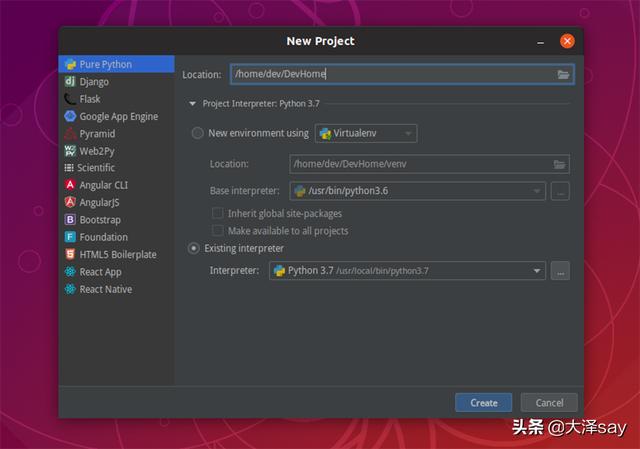Click the AngularJS icon
The width and height of the screenshot is (640, 449).
(x=70, y=202)
